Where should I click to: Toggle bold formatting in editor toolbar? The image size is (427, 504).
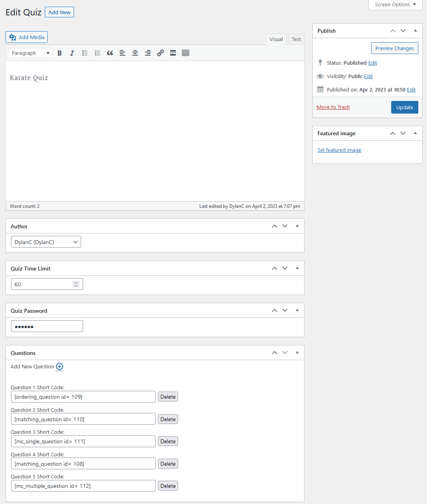(59, 53)
